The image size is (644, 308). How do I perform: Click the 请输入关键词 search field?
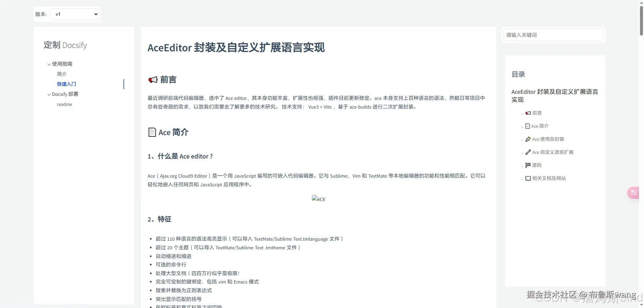point(553,35)
